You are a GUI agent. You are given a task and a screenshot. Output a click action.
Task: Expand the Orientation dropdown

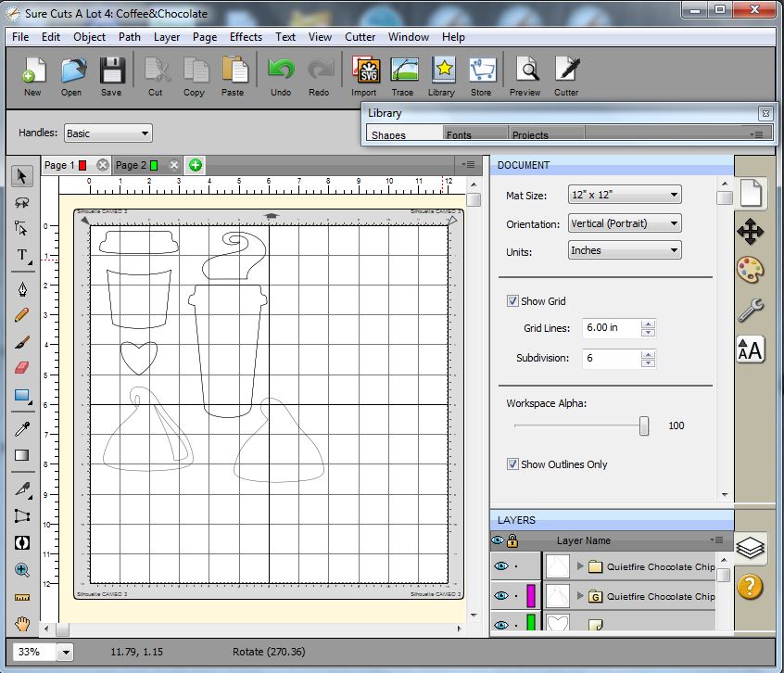(x=625, y=223)
